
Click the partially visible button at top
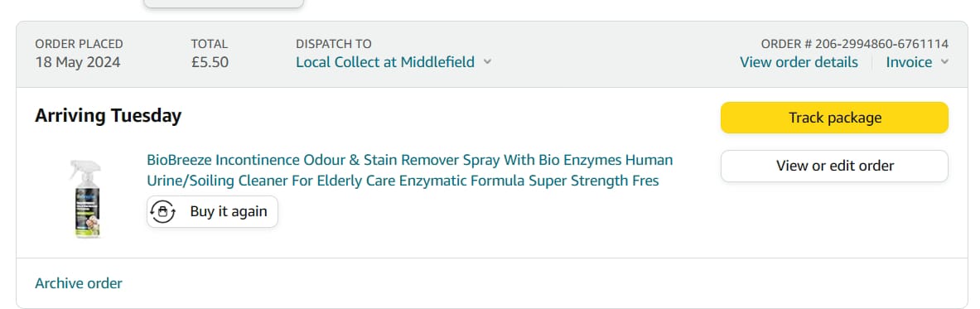coord(224,4)
